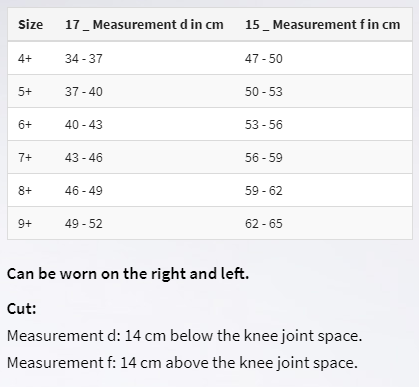Click the Size column header
This screenshot has width=419, height=387.
coord(30,25)
